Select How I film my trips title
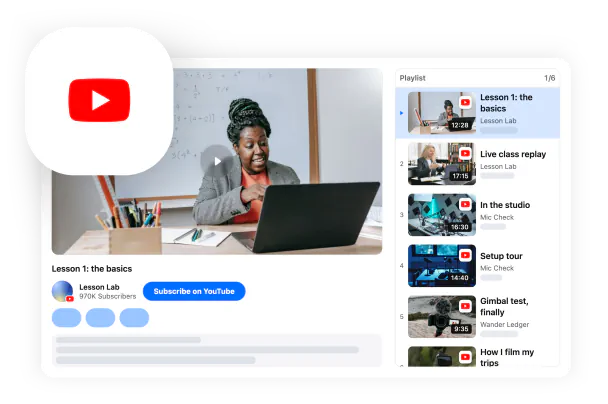The width and height of the screenshot is (608, 404). click(507, 357)
